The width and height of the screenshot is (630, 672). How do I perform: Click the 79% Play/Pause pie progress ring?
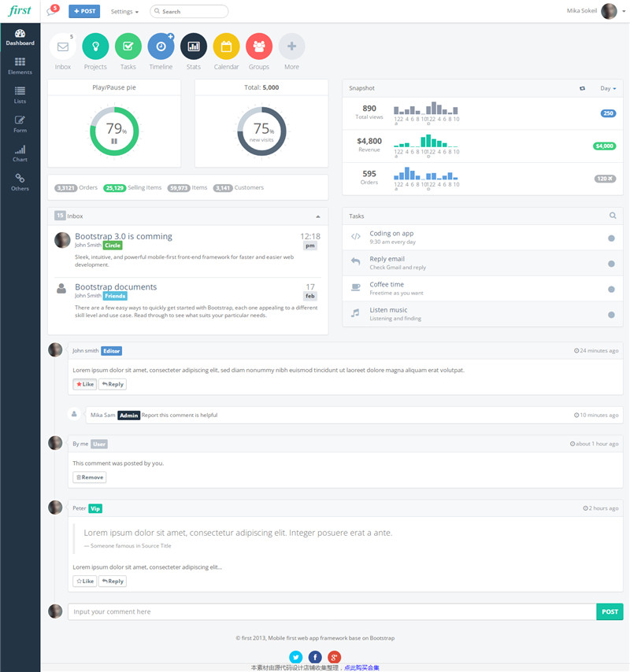pos(114,131)
